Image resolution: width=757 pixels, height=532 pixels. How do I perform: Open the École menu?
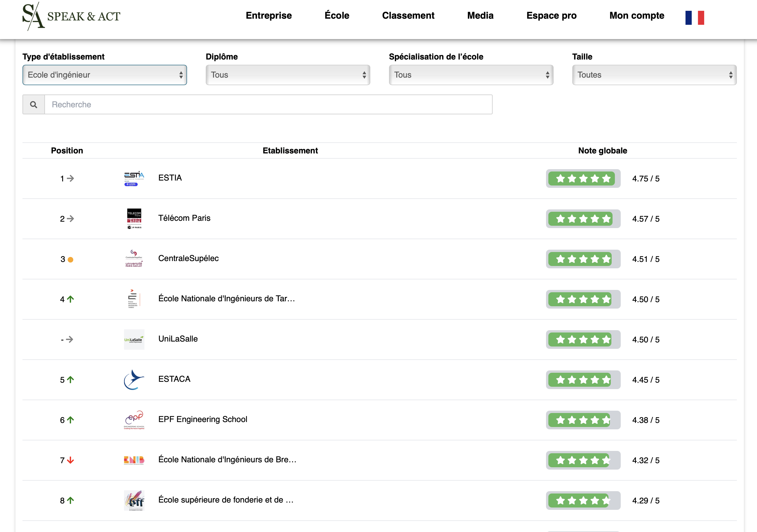[x=337, y=15]
